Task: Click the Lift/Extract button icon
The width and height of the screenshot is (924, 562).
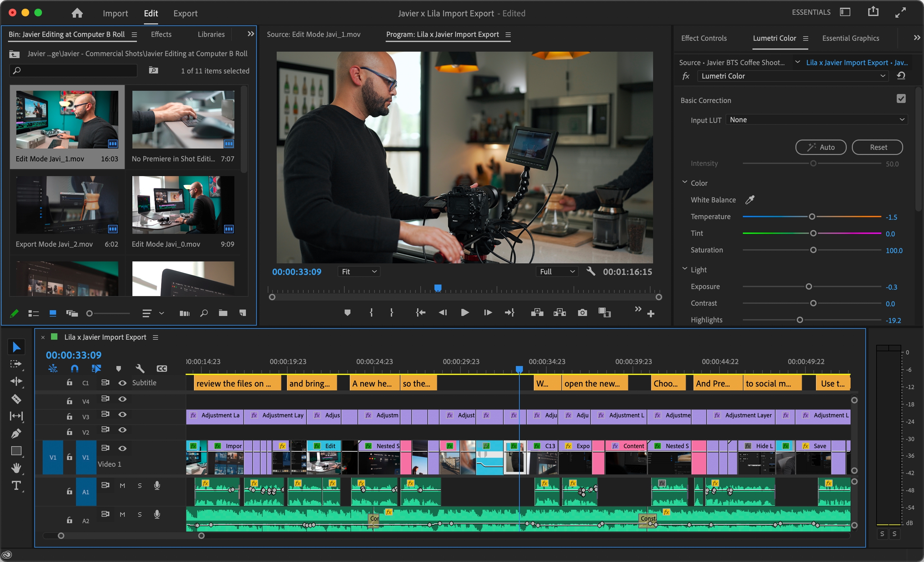Action: click(541, 312)
